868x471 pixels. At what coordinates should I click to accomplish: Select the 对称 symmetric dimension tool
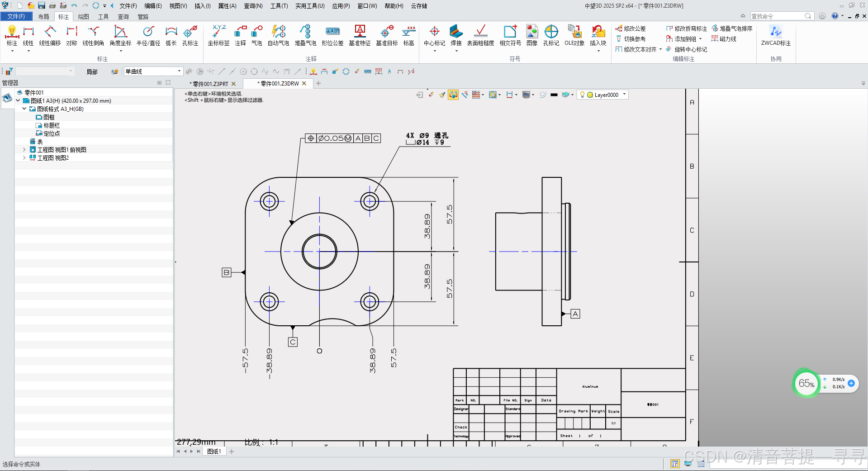tap(71, 36)
